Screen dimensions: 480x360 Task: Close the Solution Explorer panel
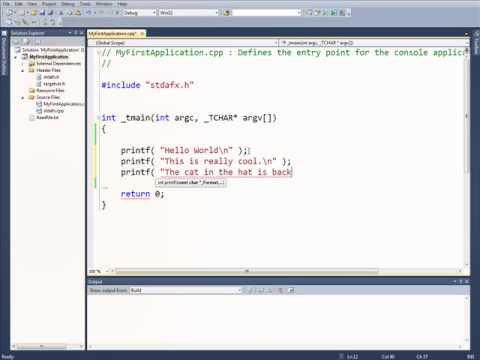click(82, 33)
